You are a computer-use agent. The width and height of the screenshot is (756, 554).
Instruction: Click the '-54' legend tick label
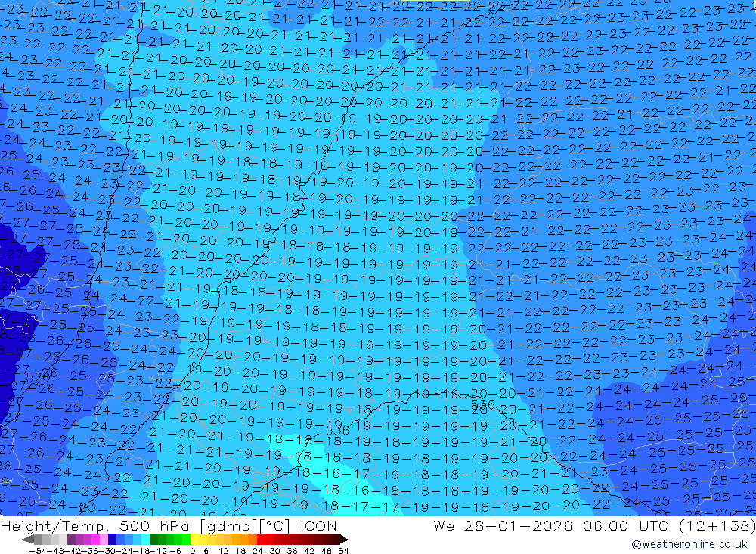coord(38,551)
